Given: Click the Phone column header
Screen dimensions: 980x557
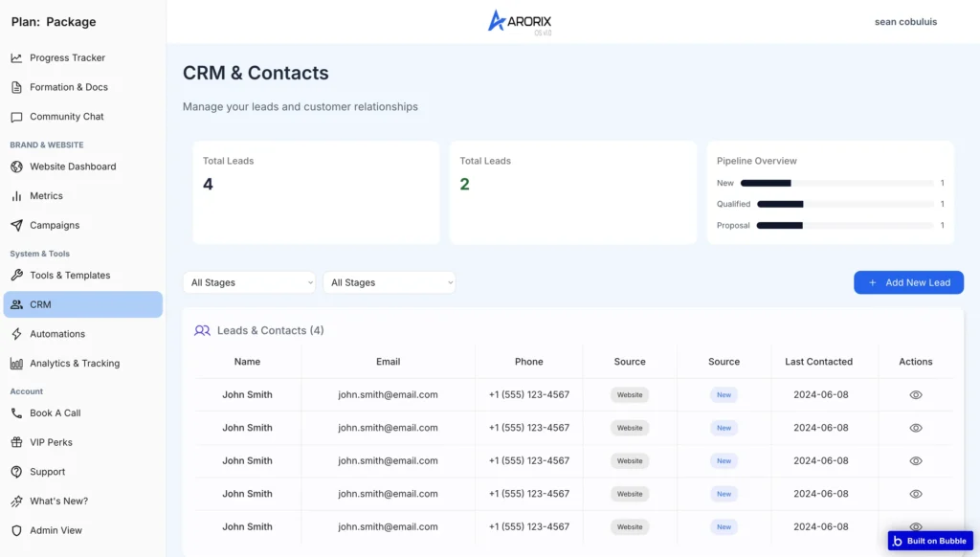Looking at the screenshot, I should point(528,362).
